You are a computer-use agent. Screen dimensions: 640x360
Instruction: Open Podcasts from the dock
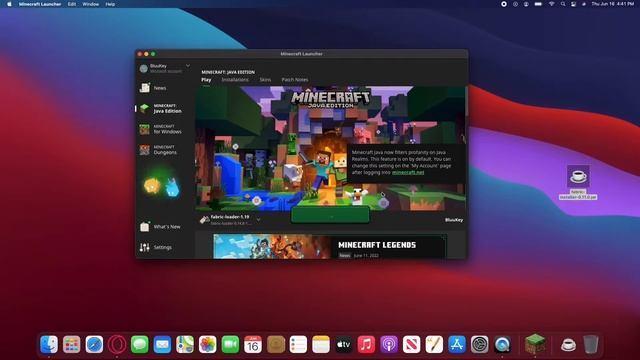[x=389, y=344]
